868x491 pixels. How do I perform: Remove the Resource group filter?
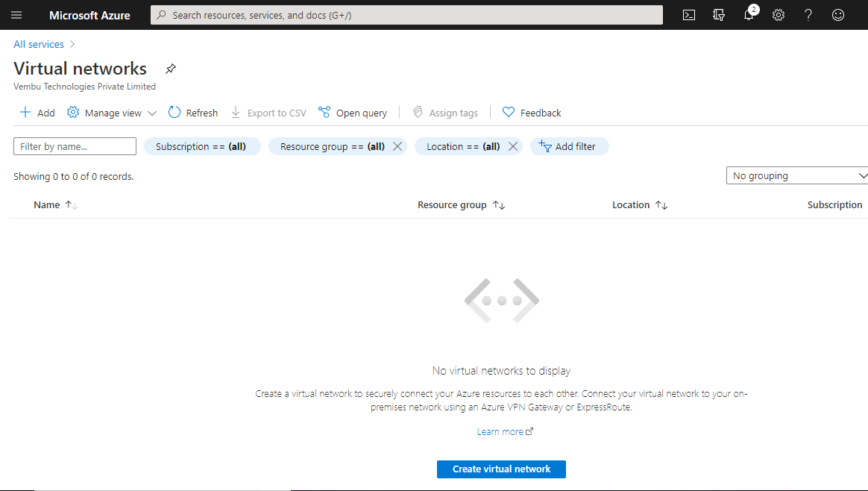pyautogui.click(x=397, y=146)
